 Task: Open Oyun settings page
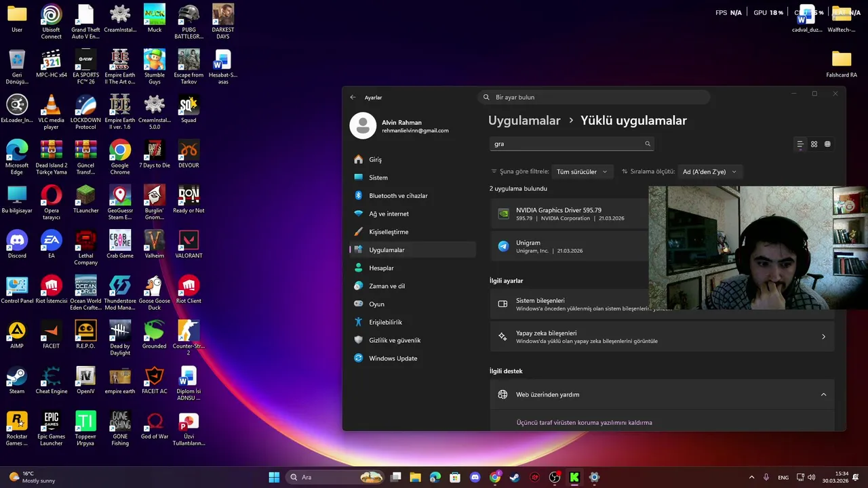(x=412, y=304)
